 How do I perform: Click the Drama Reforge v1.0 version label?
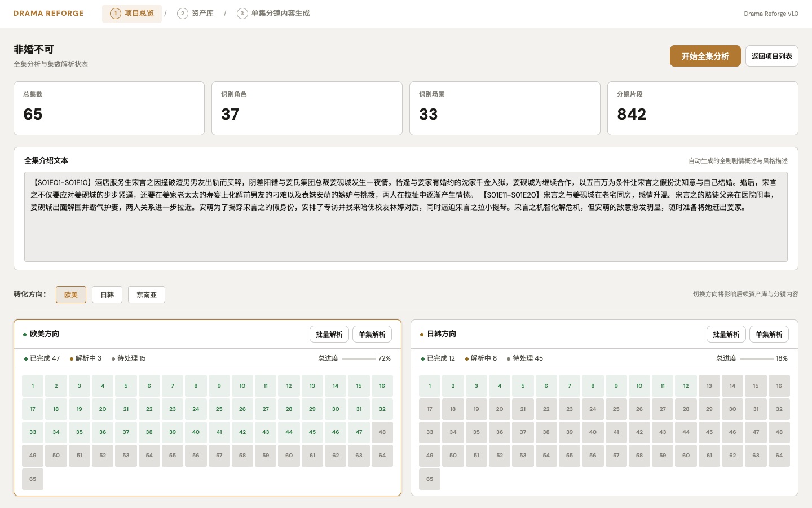pos(771,14)
